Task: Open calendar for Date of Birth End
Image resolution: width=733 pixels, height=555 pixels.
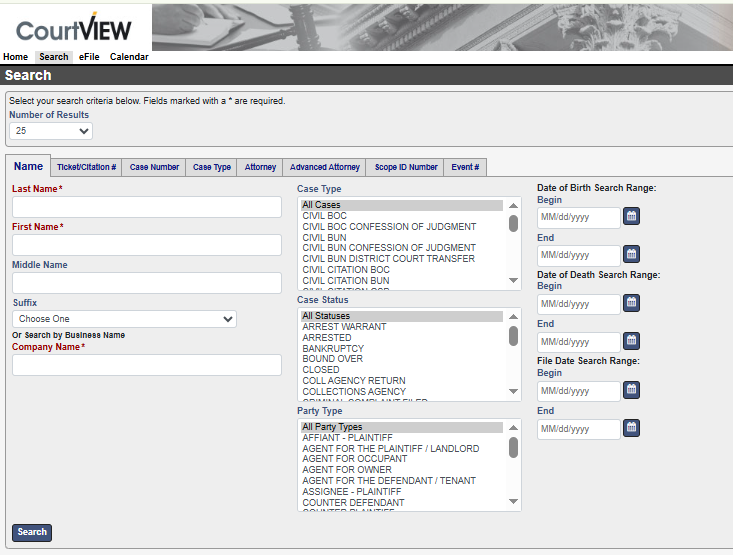Action: 631,254
